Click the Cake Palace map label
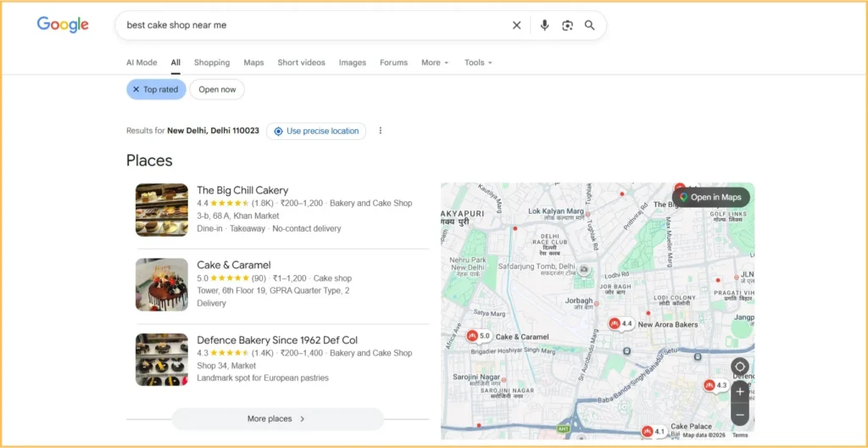 (x=691, y=427)
